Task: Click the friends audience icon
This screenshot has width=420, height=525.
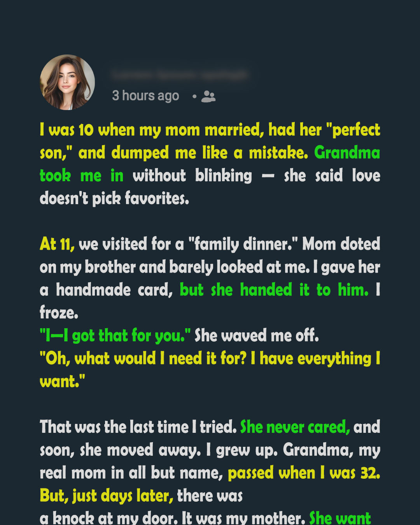Action: point(208,96)
